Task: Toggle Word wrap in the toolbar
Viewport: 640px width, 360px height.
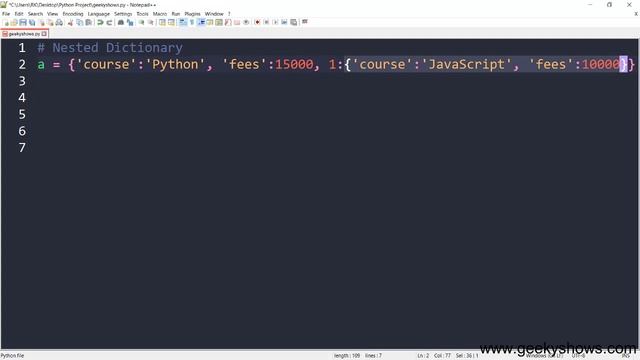Action: (x=182, y=22)
